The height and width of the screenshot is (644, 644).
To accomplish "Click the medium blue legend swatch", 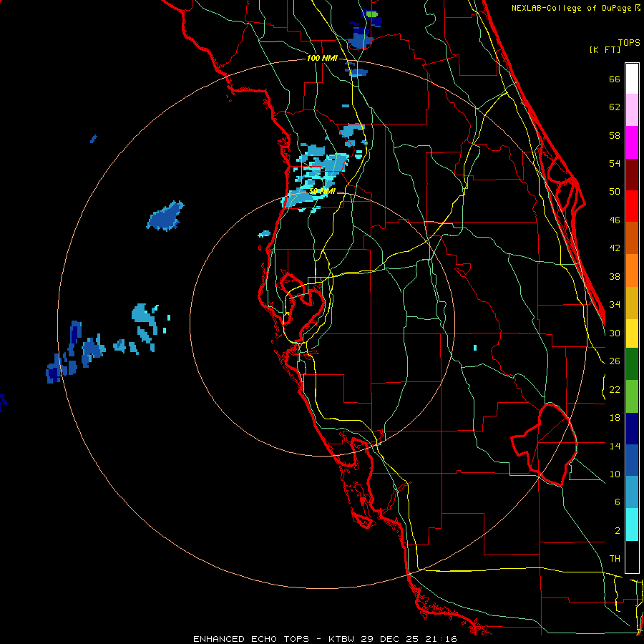I will [x=632, y=460].
